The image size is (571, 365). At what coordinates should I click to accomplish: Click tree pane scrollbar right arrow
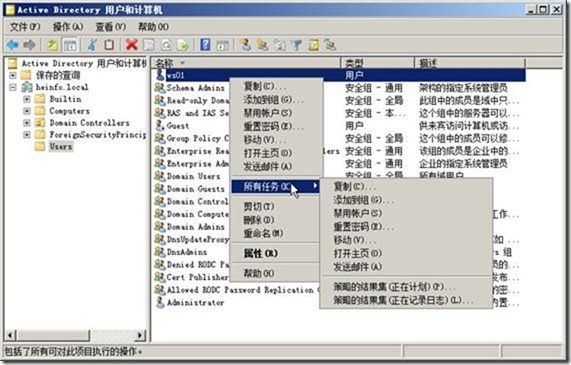pos(141,335)
